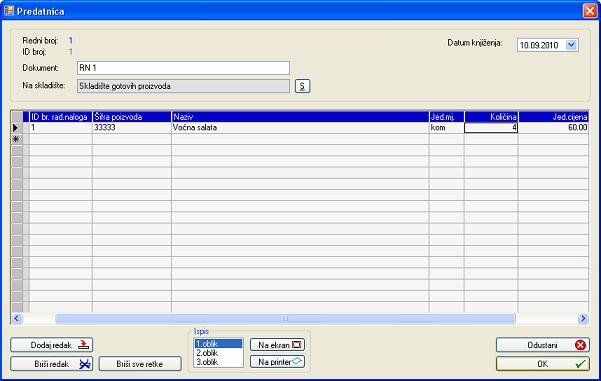Viewport: 601px width, 381px height.
Task: Open the Datum knjiženja date dropdown
Action: (571, 45)
